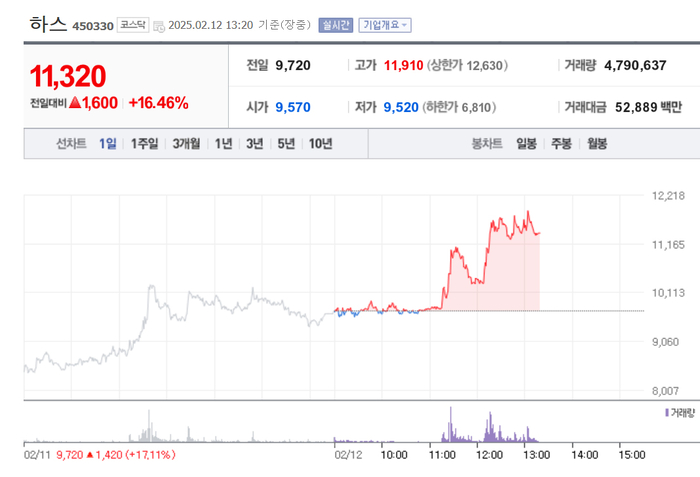Screen dimensions: 700x477
Task: Click the 13:00 time axis label
Action: (537, 455)
